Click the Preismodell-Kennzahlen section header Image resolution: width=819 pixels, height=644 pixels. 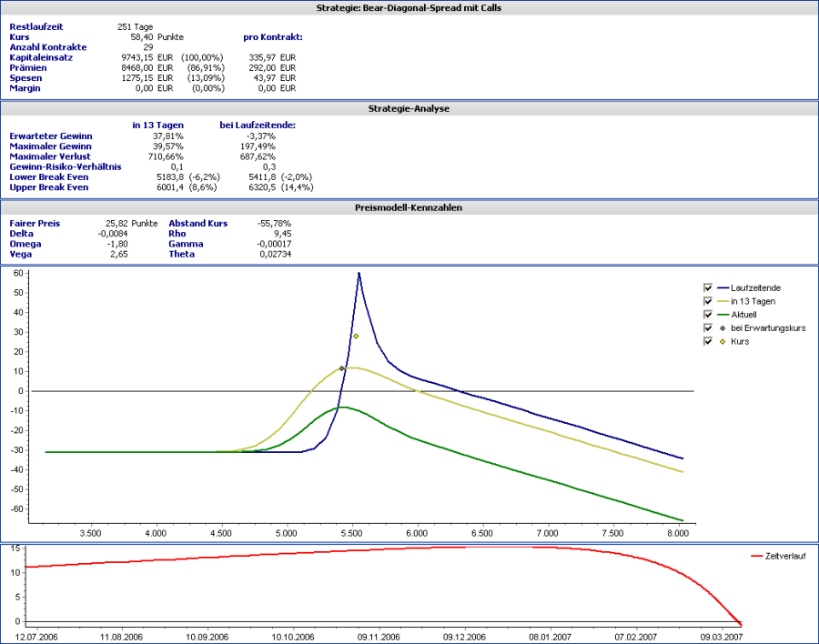pos(409,207)
